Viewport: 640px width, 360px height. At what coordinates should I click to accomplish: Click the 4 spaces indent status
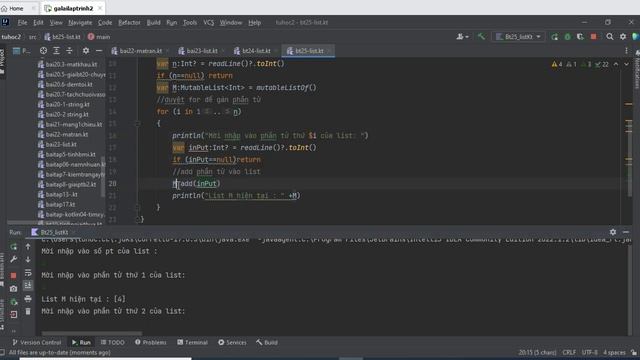tap(614, 352)
